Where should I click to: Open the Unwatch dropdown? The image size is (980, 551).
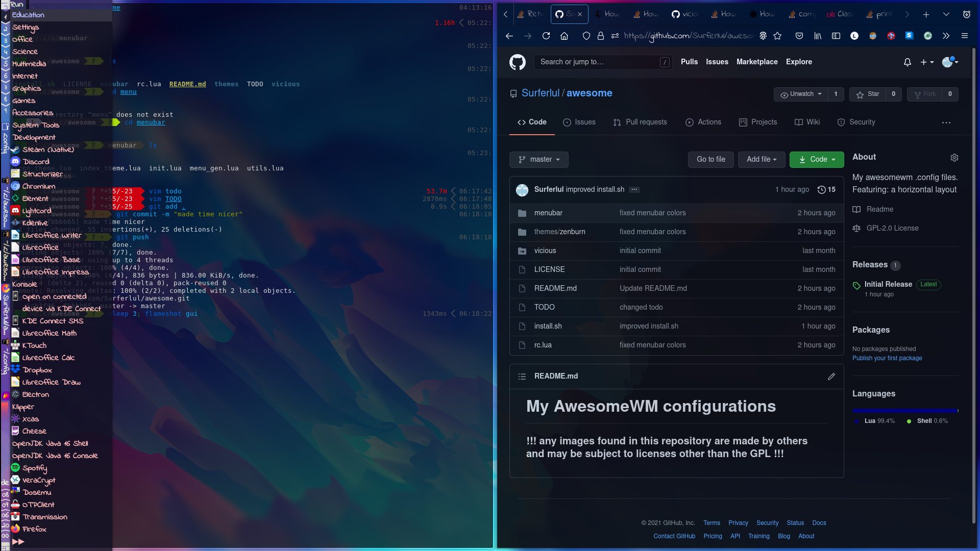801,94
